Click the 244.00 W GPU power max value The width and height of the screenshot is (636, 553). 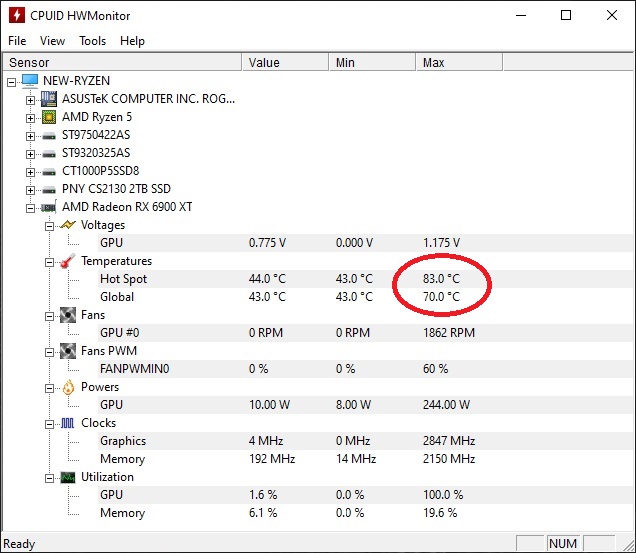[x=446, y=405]
